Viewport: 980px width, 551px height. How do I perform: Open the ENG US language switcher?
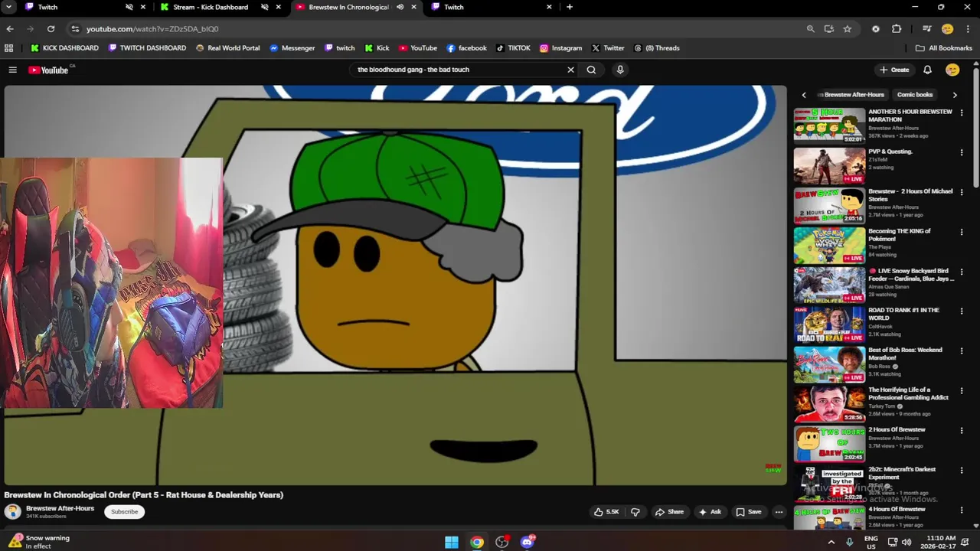[x=871, y=542]
